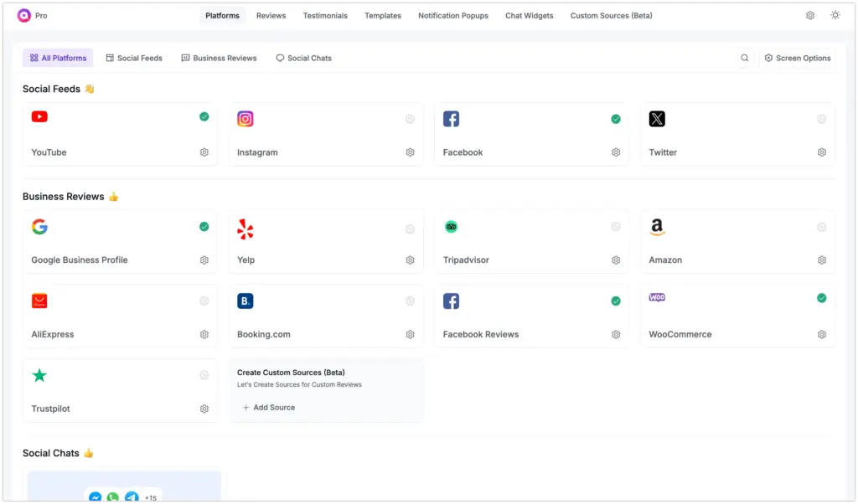
Task: Click Add Source for custom reviews
Action: 268,408
